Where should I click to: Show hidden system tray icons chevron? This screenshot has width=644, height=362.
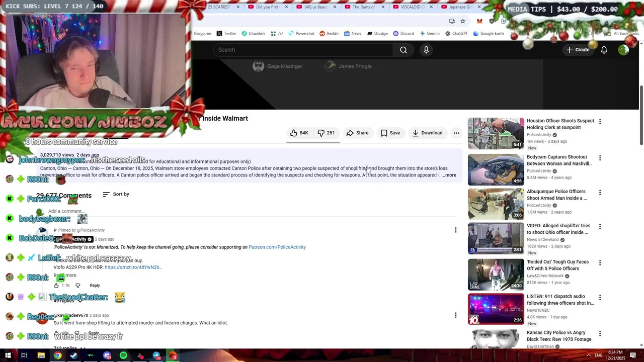588,355
